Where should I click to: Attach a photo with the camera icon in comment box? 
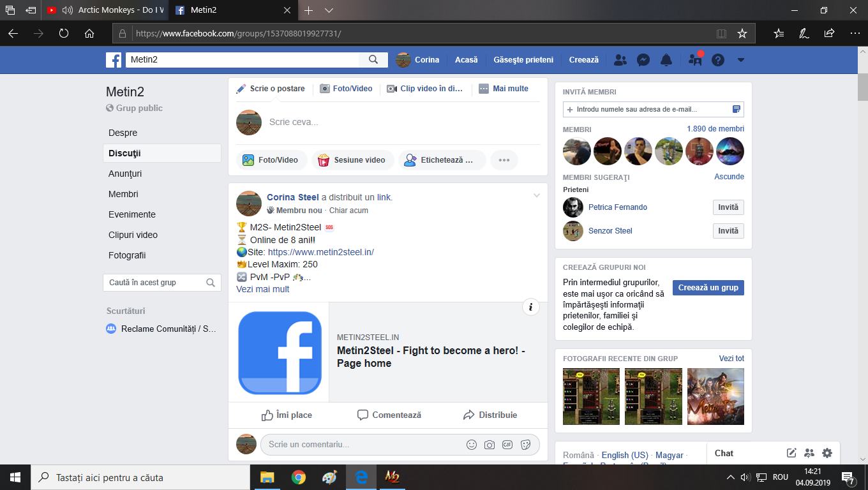490,445
